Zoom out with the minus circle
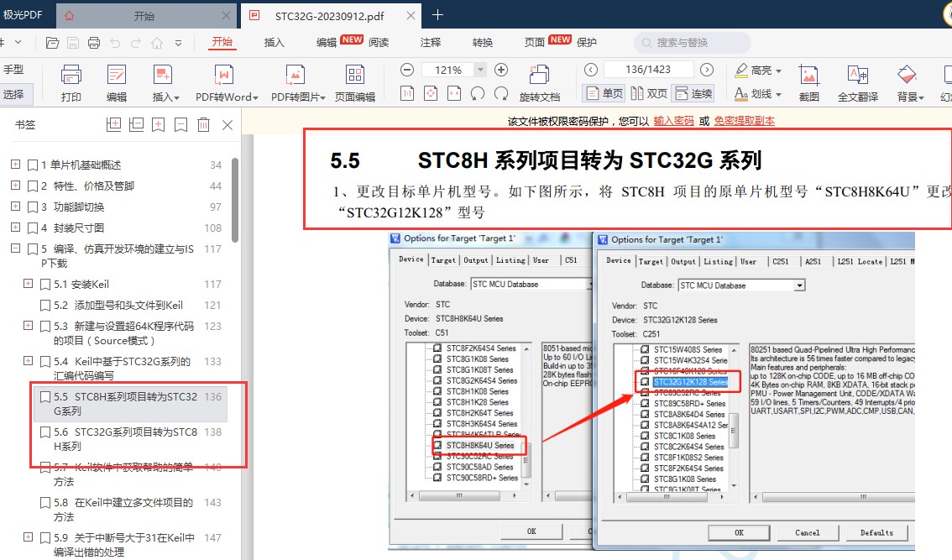This screenshot has height=560, width=952. point(407,70)
